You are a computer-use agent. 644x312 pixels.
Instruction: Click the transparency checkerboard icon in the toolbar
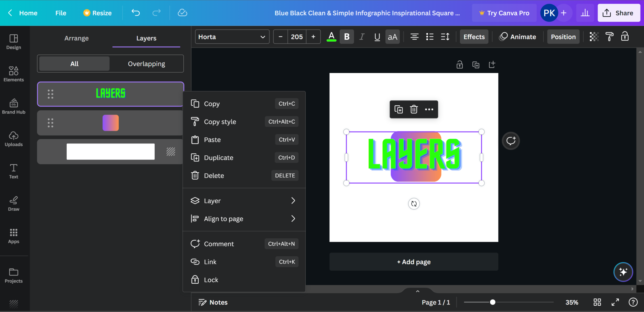(x=594, y=36)
